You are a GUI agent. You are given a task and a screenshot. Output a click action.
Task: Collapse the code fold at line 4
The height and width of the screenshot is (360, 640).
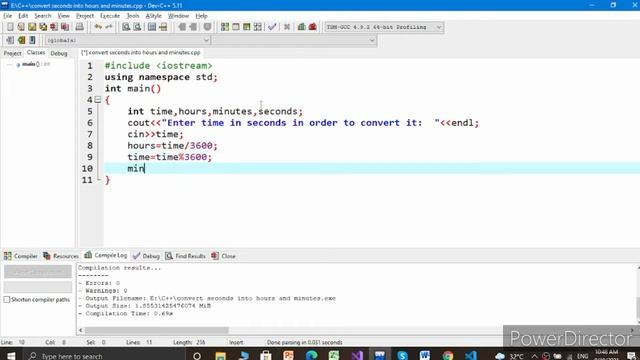click(98, 100)
